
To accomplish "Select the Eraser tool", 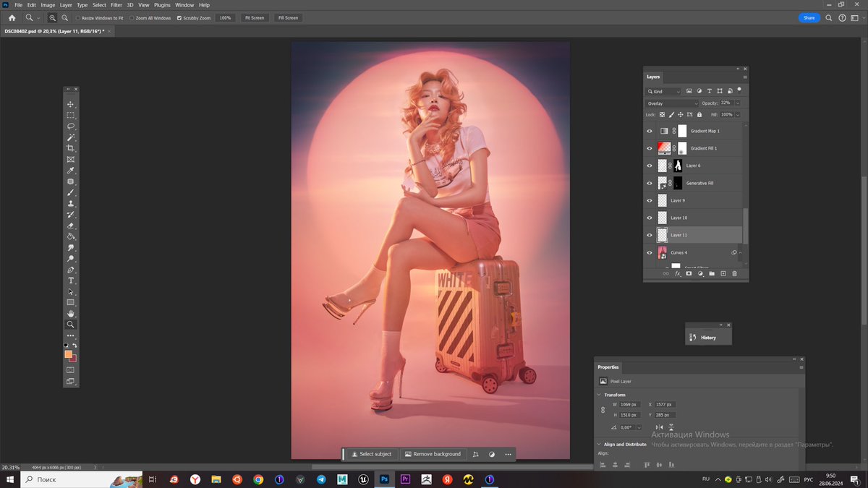I will click(x=71, y=226).
